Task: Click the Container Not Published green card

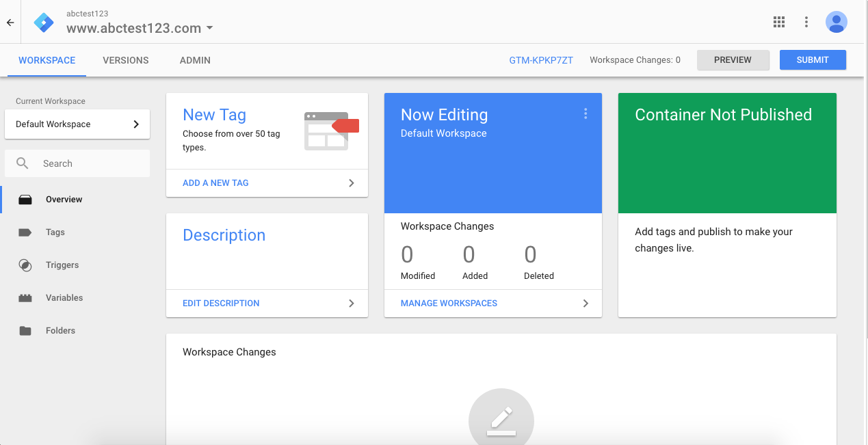Action: click(727, 153)
